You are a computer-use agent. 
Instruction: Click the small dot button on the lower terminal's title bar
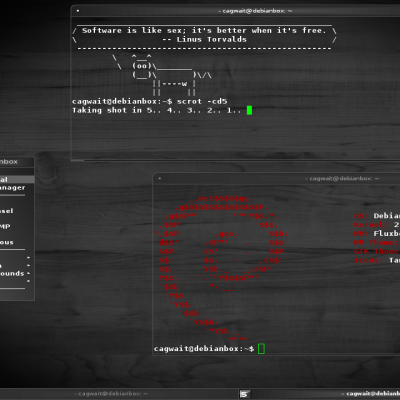159,178
